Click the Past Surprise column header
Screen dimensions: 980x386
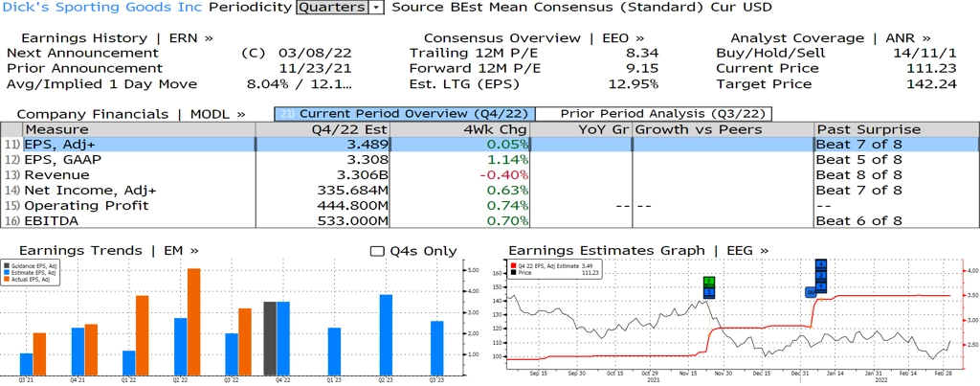pyautogui.click(x=897, y=129)
